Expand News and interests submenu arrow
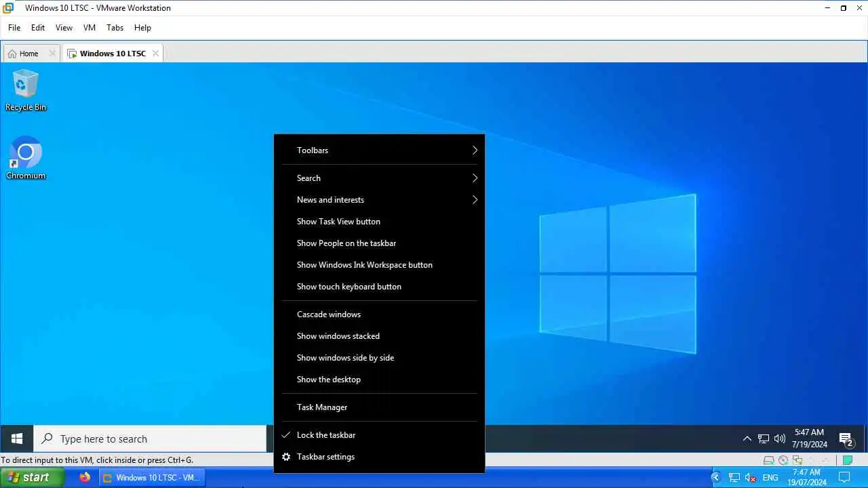868x488 pixels. (x=475, y=200)
